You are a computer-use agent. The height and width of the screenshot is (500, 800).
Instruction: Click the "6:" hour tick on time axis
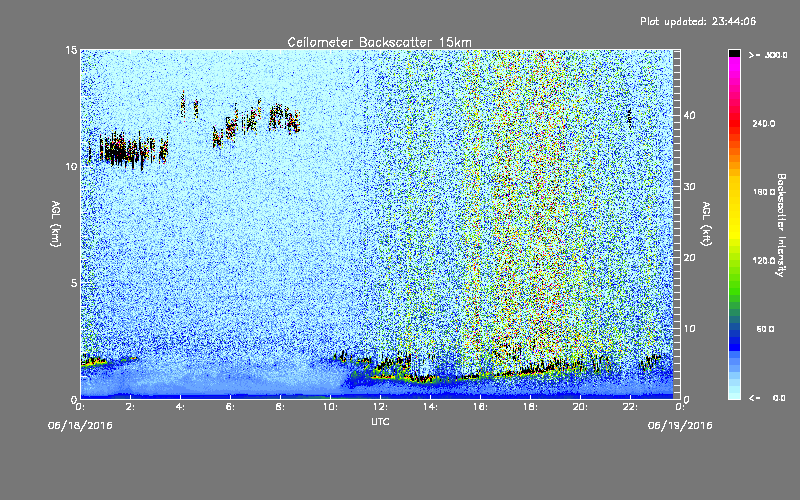(x=230, y=407)
